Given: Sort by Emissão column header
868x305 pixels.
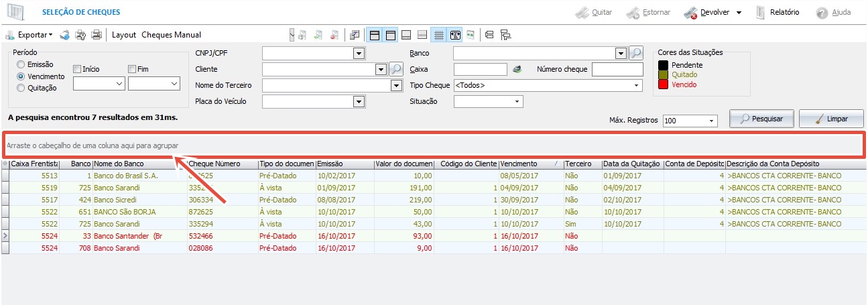Looking at the screenshot, I should point(344,164).
